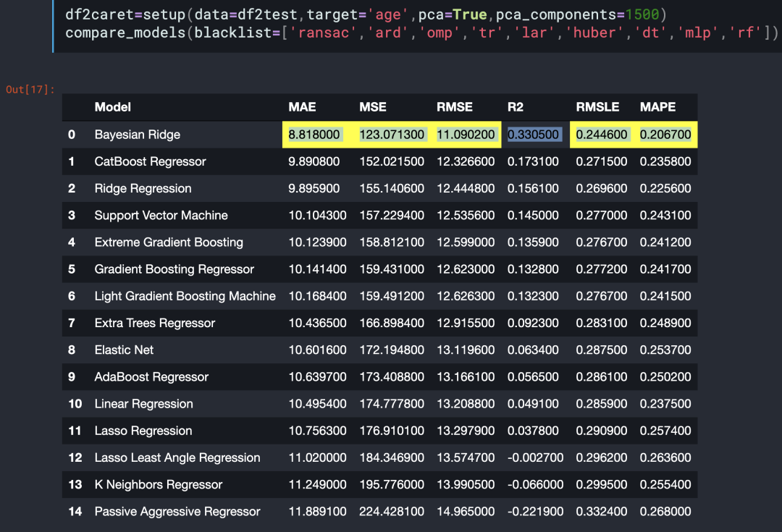Click the MAE column header
Screen dimensions: 782x532
tap(302, 107)
